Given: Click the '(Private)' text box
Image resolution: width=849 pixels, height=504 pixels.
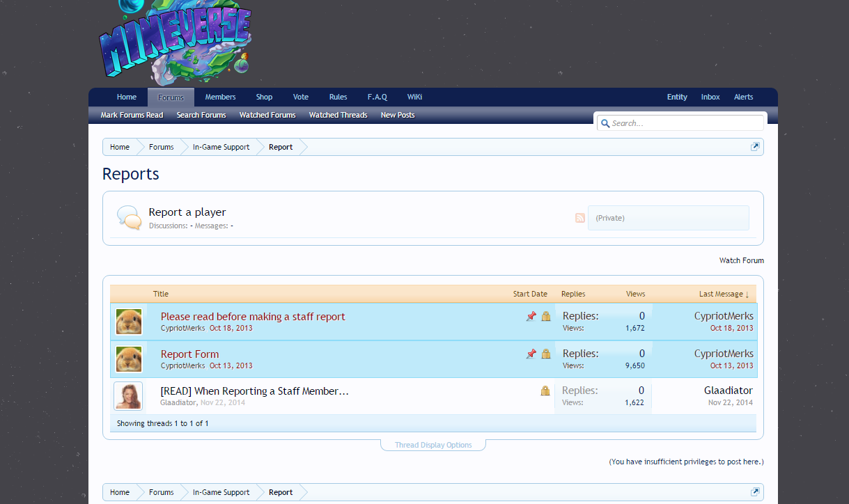Looking at the screenshot, I should (x=669, y=218).
